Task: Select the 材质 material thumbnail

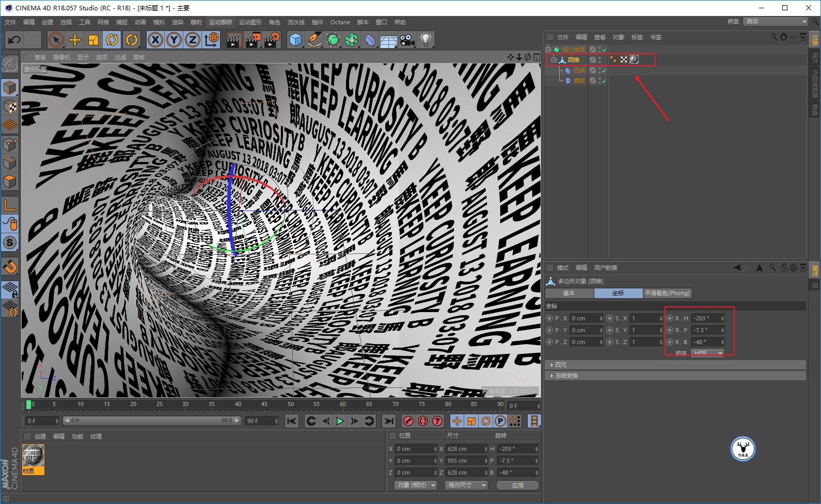Action: (33, 459)
